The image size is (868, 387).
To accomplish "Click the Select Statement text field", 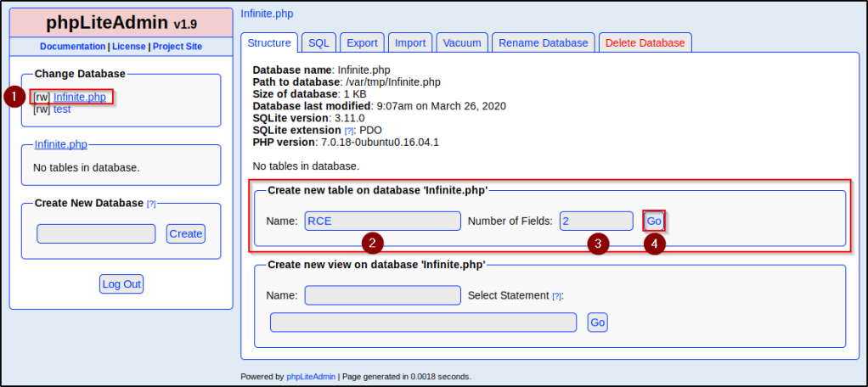I will tap(423, 322).
